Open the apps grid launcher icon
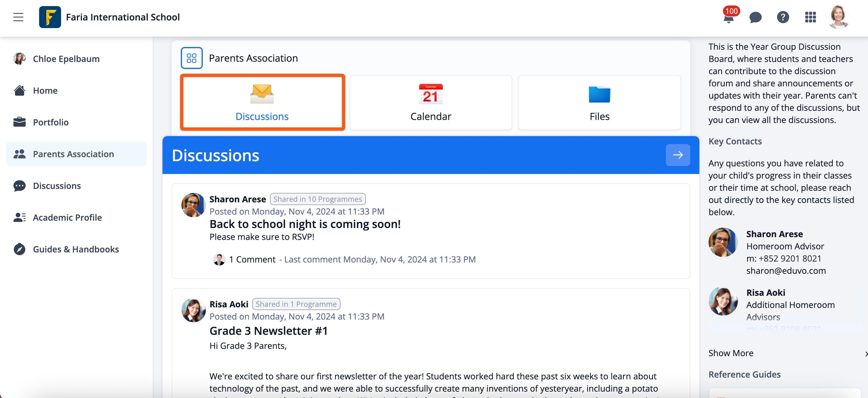 [x=810, y=17]
